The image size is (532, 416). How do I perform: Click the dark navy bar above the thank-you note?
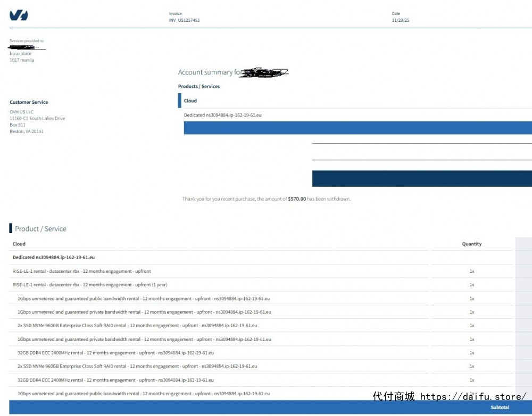[421, 179]
